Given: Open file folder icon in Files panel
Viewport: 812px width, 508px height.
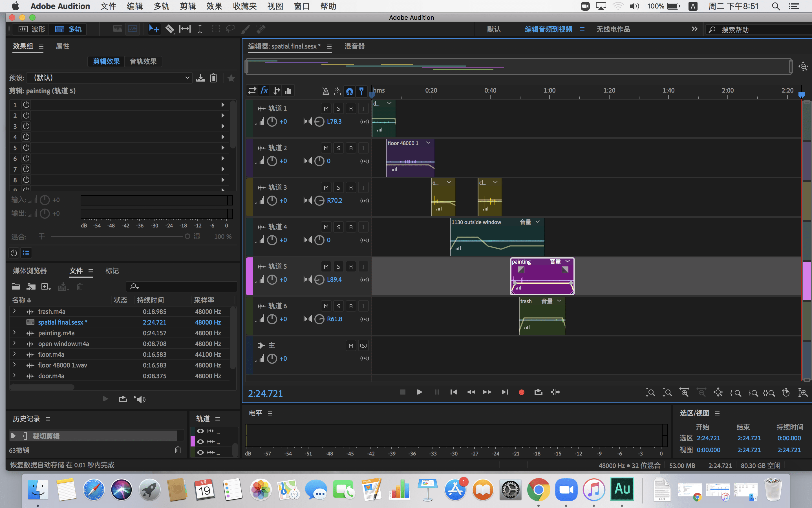Looking at the screenshot, I should tap(16, 286).
